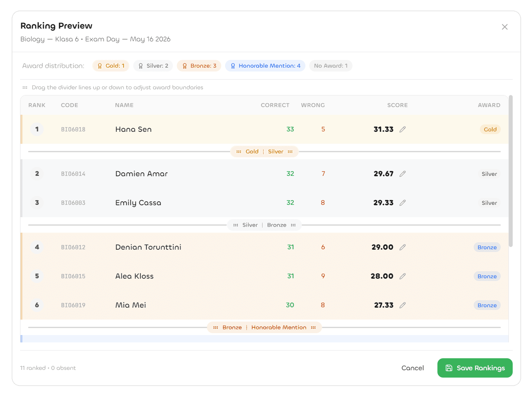
Task: Click code BIO6018
Action: [73, 129]
